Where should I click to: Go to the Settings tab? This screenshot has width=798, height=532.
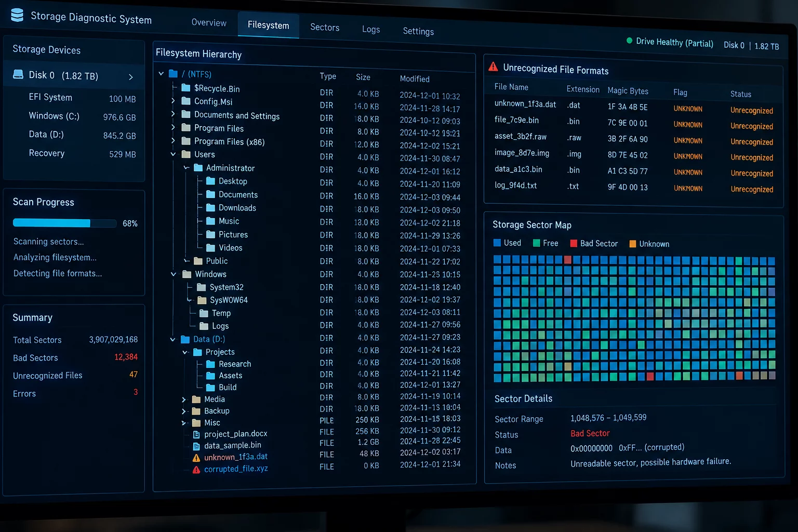point(418,31)
